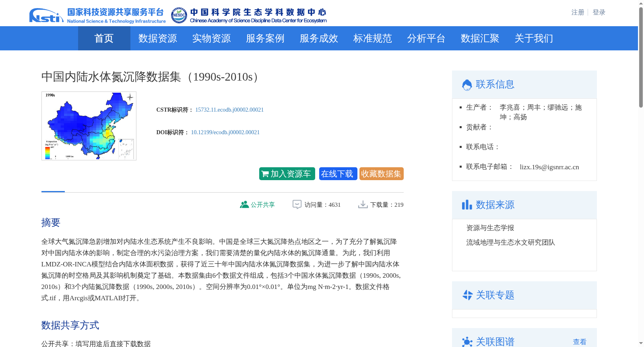
Task: Open the DOI identifier link
Action: coord(225,132)
